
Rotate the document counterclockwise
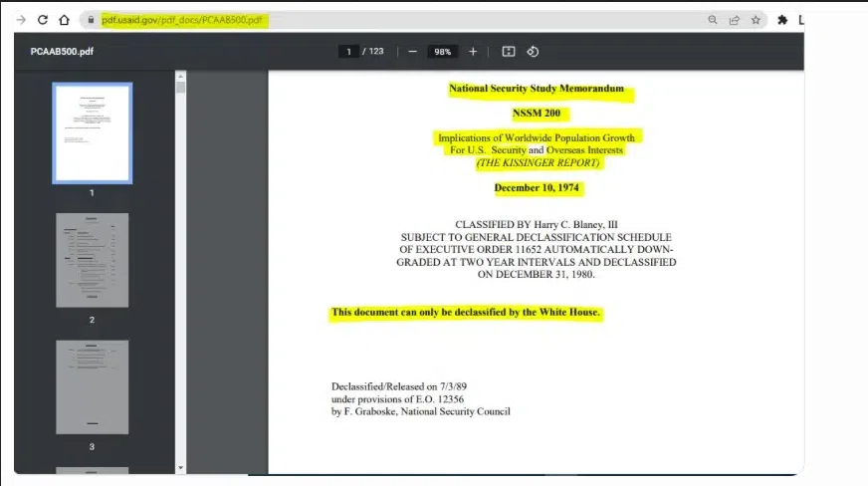pyautogui.click(x=533, y=52)
